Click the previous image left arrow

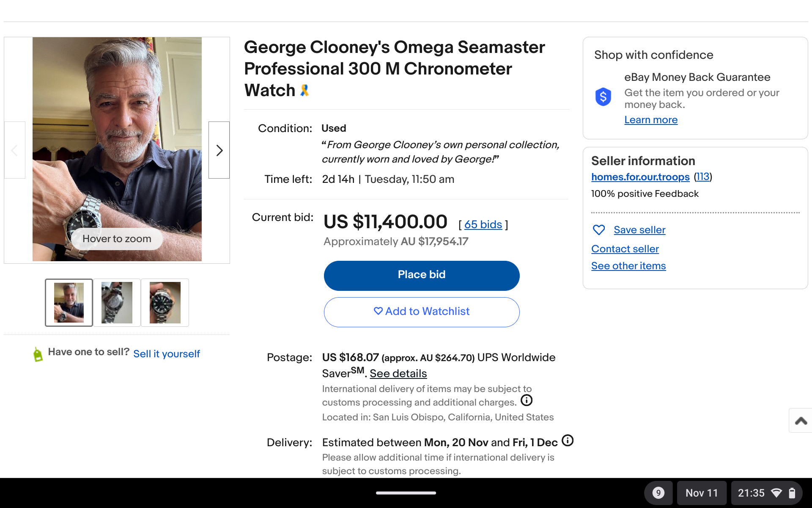(14, 150)
